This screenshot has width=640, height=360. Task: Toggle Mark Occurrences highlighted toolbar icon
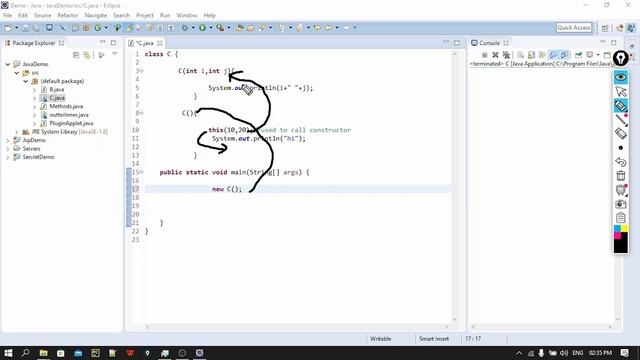129,28
